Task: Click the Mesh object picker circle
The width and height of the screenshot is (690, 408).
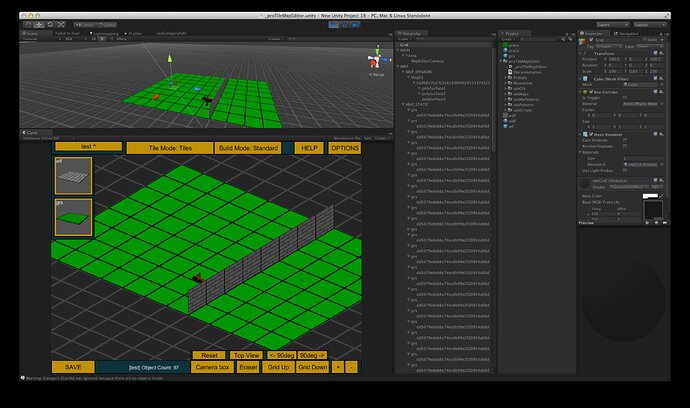Action: tap(662, 85)
